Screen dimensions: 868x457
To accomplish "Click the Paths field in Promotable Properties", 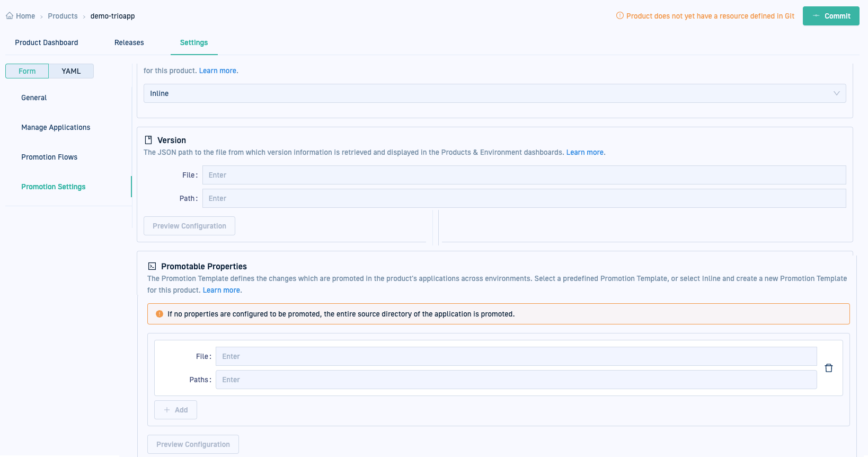I will click(x=516, y=380).
